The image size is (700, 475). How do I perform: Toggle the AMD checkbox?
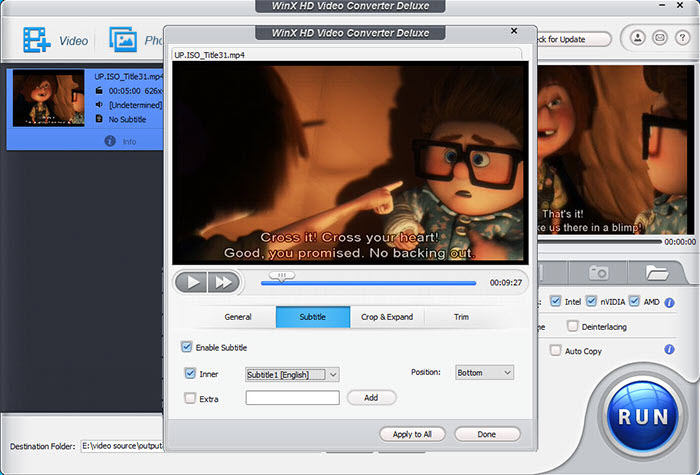coord(634,301)
